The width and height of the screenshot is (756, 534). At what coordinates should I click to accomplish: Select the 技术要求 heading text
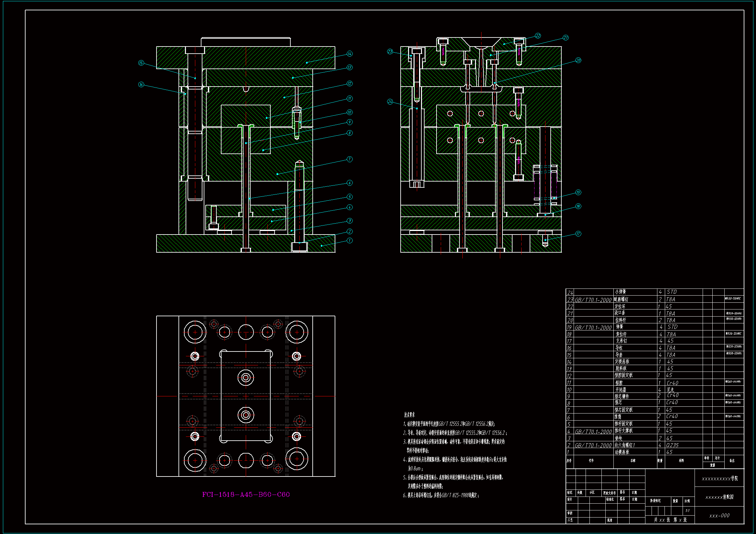pos(410,415)
